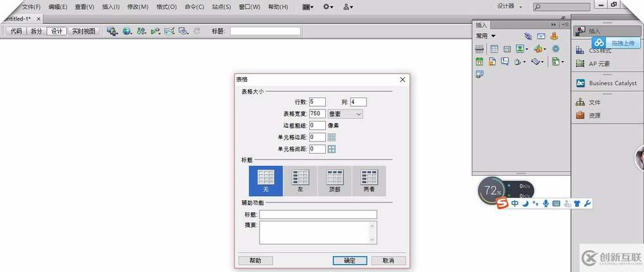The width and height of the screenshot is (644, 272).
Task: Collapse the Insert panel with double-arrow
Action: click(x=554, y=24)
